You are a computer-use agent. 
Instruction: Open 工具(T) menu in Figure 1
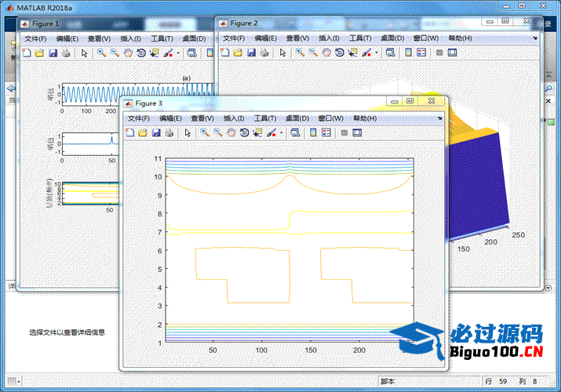click(x=162, y=38)
